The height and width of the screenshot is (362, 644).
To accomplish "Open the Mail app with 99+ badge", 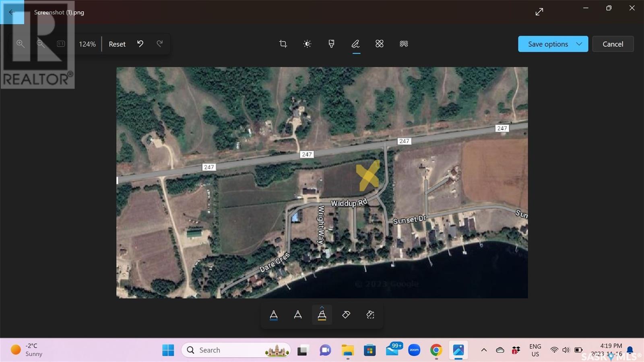I will (393, 350).
